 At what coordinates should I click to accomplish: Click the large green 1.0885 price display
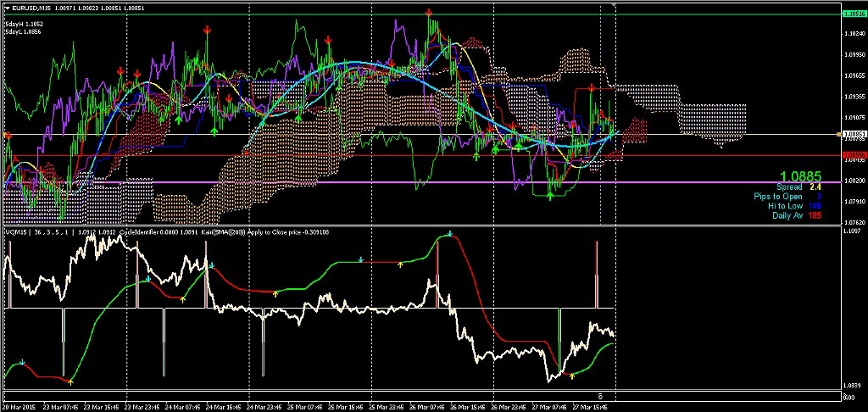[x=800, y=175]
